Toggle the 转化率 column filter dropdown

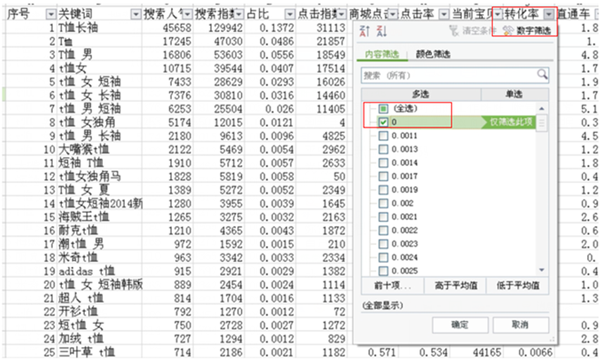click(x=549, y=15)
